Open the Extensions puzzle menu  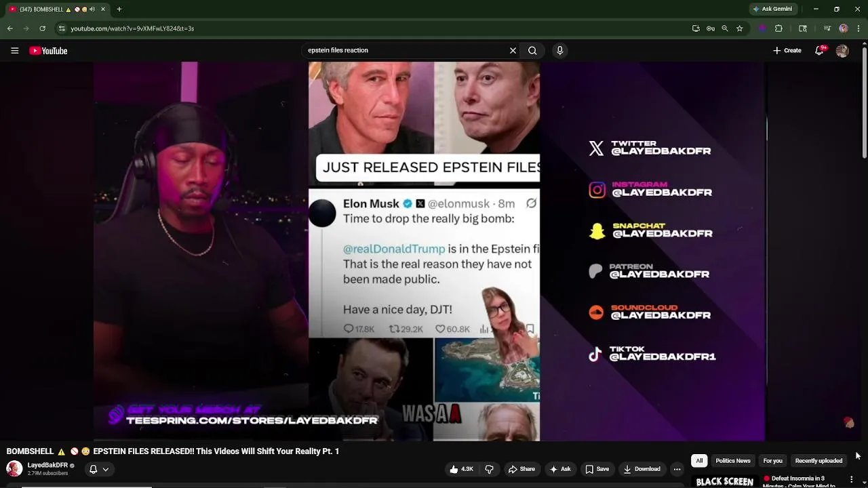pyautogui.click(x=778, y=28)
